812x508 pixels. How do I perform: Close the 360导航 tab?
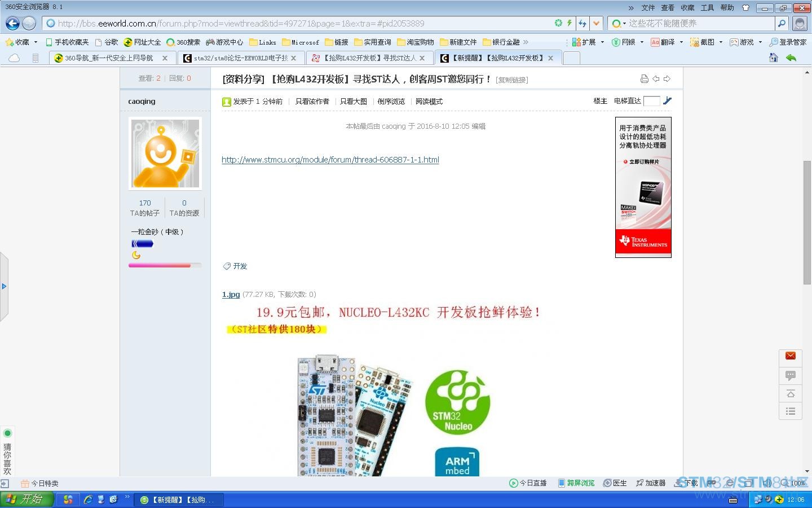pyautogui.click(x=165, y=58)
